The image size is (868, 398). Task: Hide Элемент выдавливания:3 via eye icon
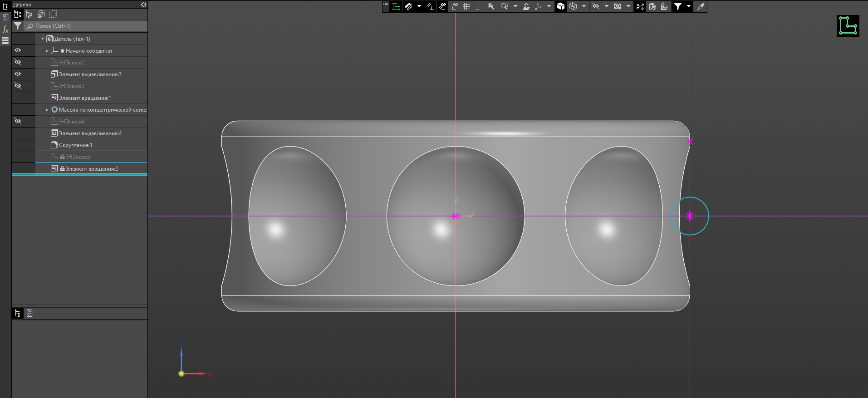[x=18, y=74]
